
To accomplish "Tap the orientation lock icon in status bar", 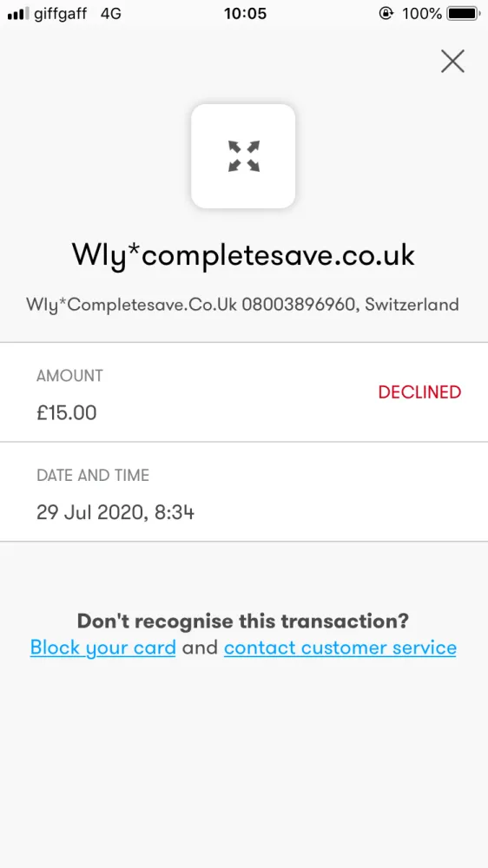I will tap(386, 13).
